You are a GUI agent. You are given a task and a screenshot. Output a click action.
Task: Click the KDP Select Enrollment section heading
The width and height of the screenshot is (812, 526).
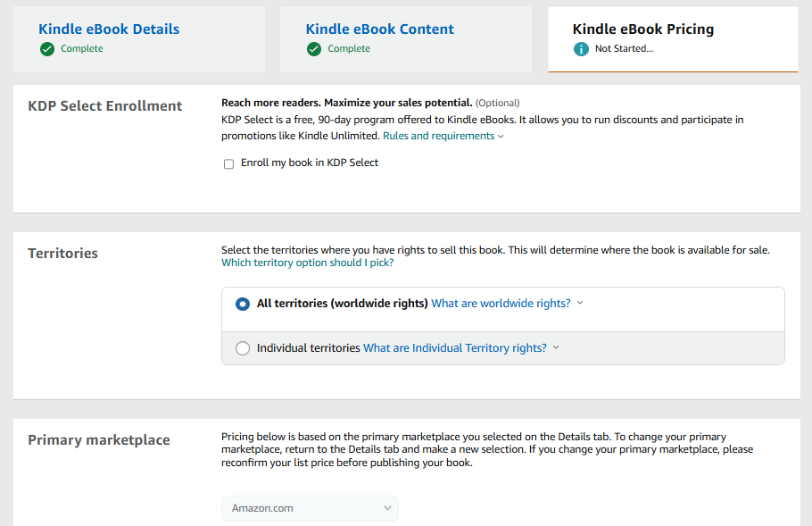point(104,105)
